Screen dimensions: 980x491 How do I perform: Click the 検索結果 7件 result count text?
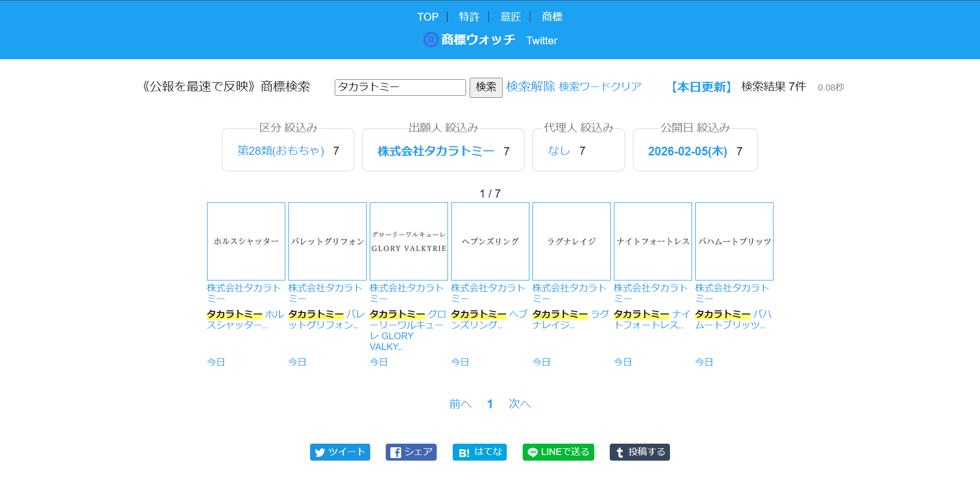(x=773, y=86)
